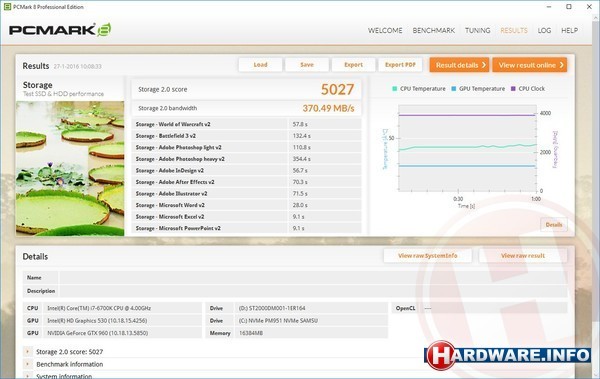Toggle the GPU Temperature legend entry
Image resolution: width=600 pixels, height=379 pixels.
click(x=478, y=88)
